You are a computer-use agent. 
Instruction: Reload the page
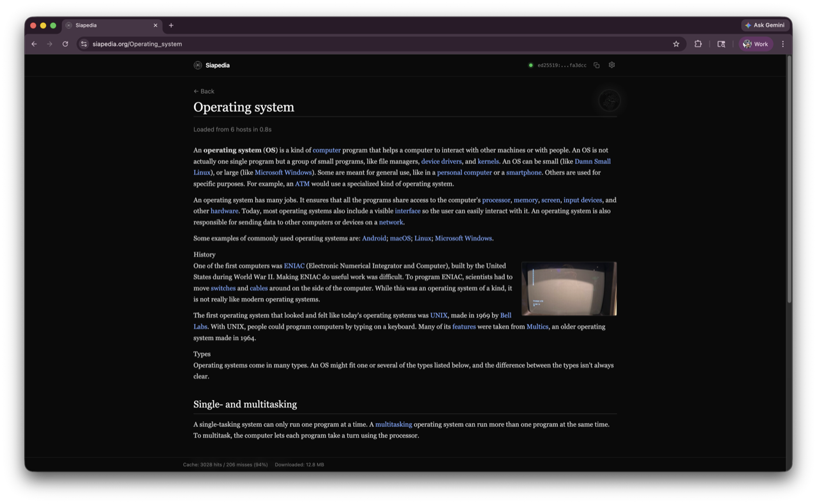click(65, 44)
